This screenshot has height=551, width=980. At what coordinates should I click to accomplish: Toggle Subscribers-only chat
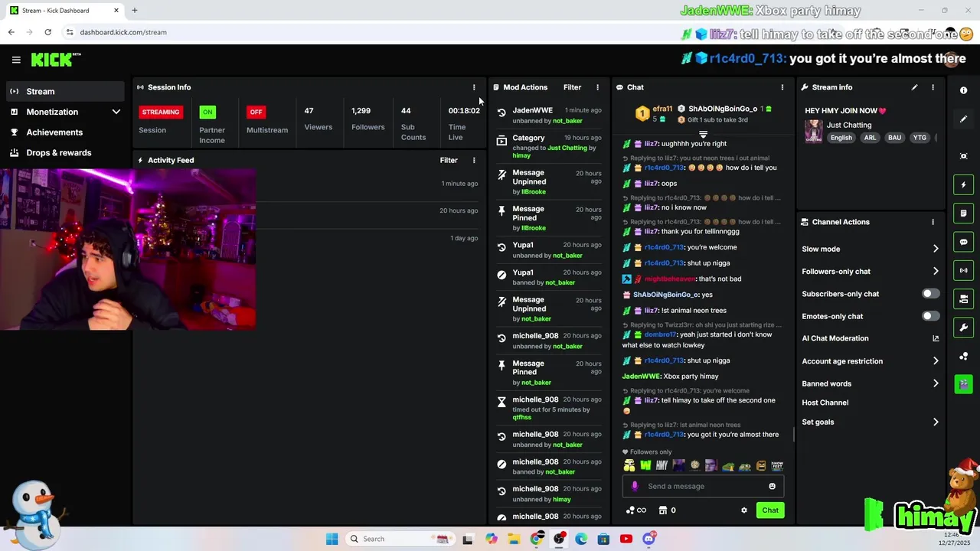pyautogui.click(x=930, y=294)
